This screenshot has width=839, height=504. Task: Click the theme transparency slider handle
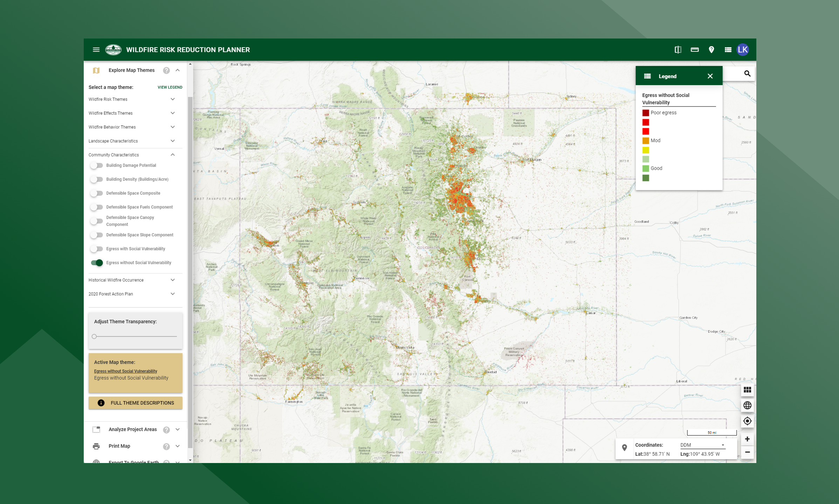94,337
